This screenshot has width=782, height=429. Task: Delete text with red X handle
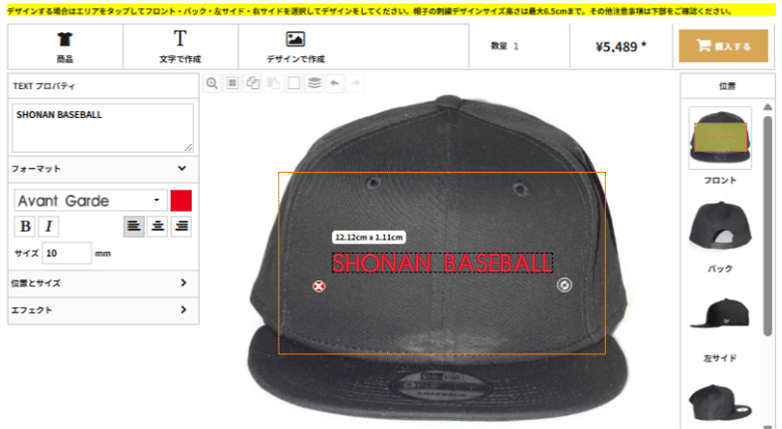pos(319,286)
